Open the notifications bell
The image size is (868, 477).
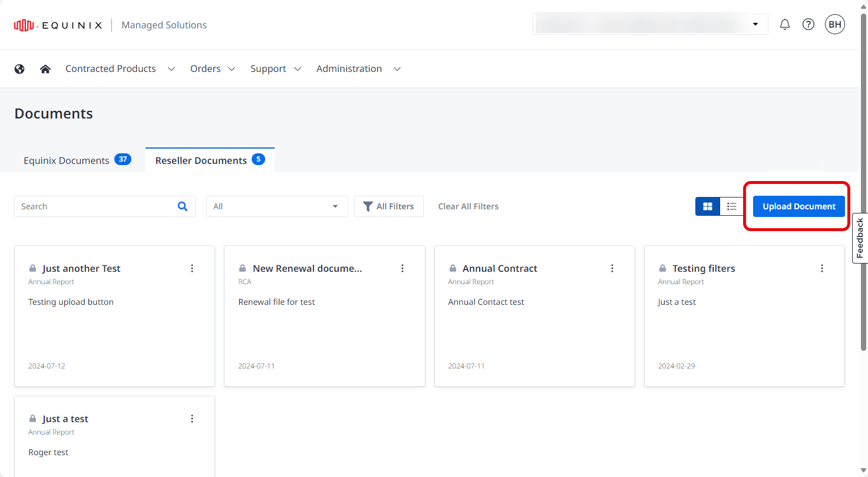(x=785, y=25)
